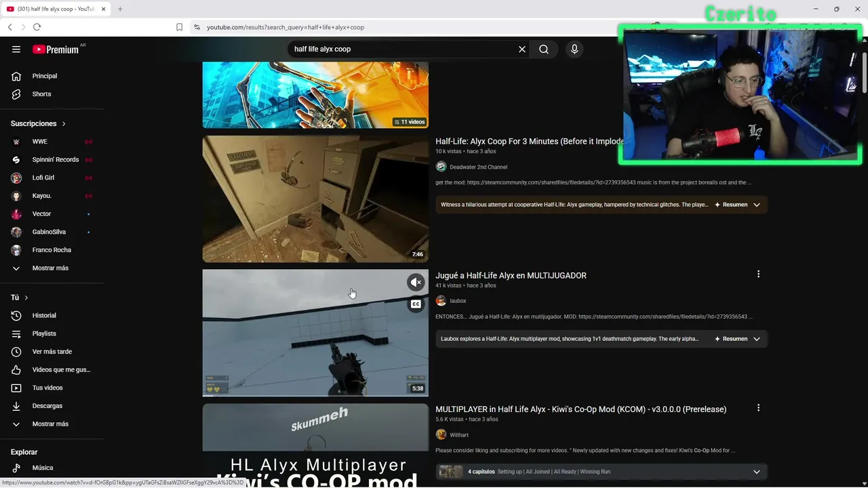Open the hamburger guide menu
Viewport: 868px width, 488px height.
[x=16, y=49]
